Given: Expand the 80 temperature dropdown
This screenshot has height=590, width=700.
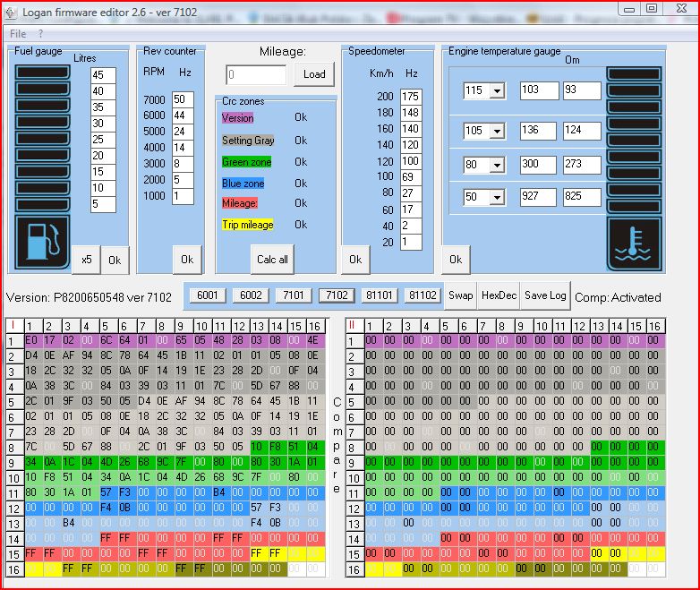Looking at the screenshot, I should click(497, 165).
